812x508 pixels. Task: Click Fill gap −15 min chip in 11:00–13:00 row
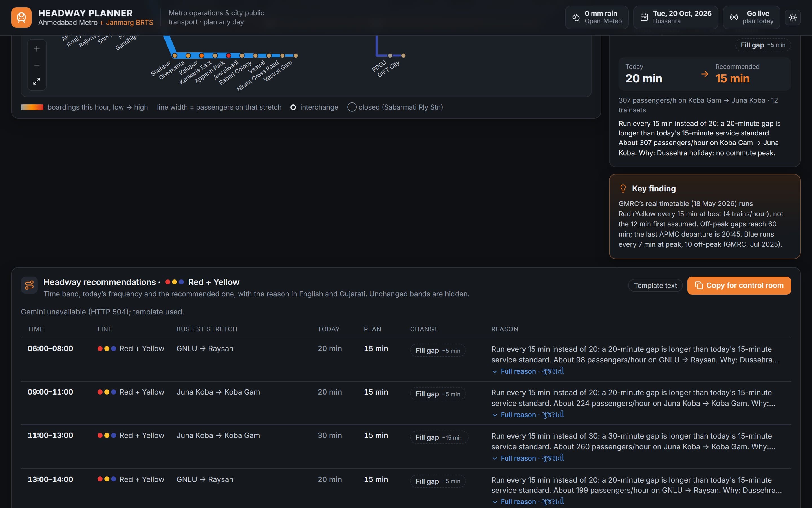click(439, 437)
